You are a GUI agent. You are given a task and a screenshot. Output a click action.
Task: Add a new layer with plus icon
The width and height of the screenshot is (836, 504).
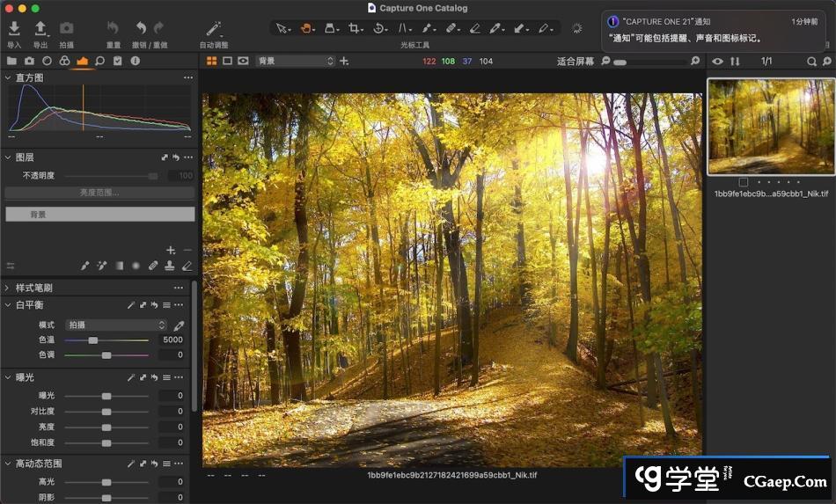[171, 250]
